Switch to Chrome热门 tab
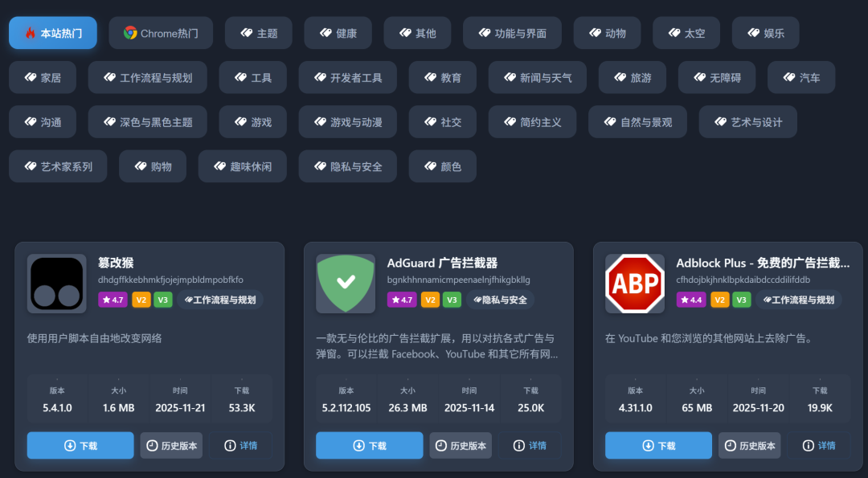 pyautogui.click(x=161, y=33)
